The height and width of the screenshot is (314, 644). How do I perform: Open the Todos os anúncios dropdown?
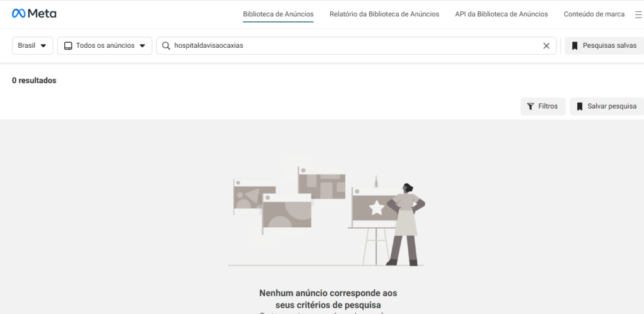tap(105, 45)
